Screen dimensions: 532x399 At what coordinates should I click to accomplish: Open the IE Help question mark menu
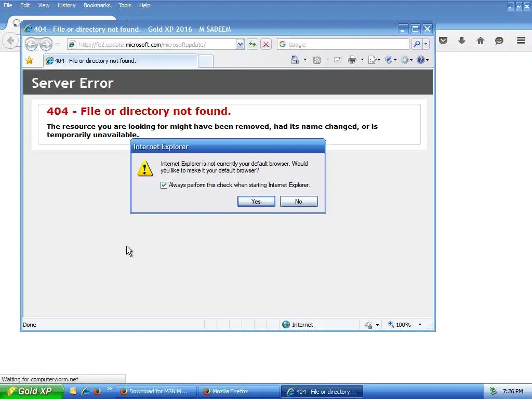point(422,60)
